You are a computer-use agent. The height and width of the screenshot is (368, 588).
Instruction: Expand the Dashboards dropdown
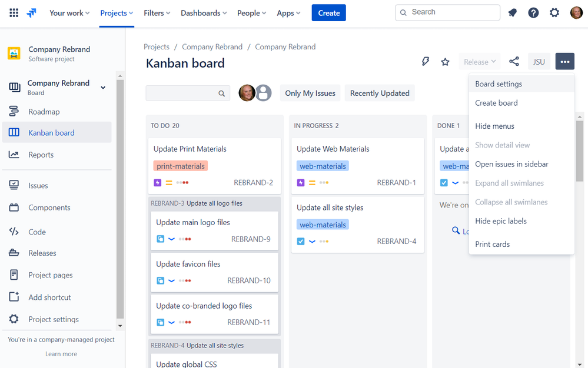(x=204, y=13)
